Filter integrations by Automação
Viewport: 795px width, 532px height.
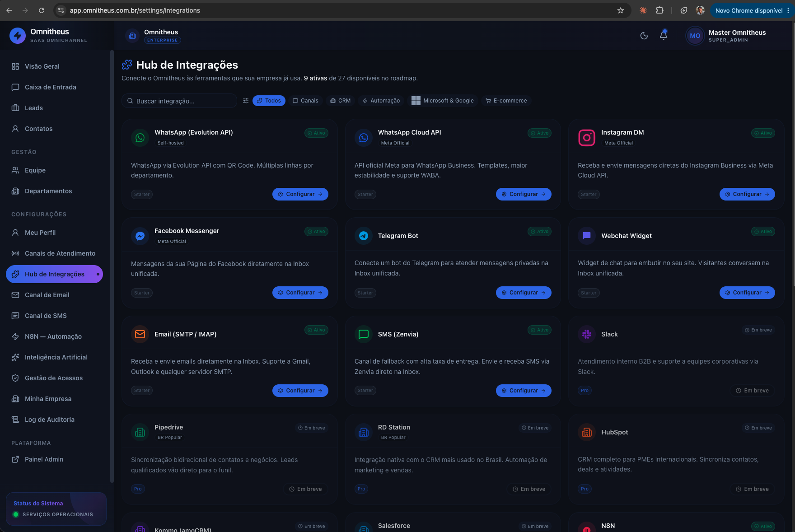pos(381,101)
